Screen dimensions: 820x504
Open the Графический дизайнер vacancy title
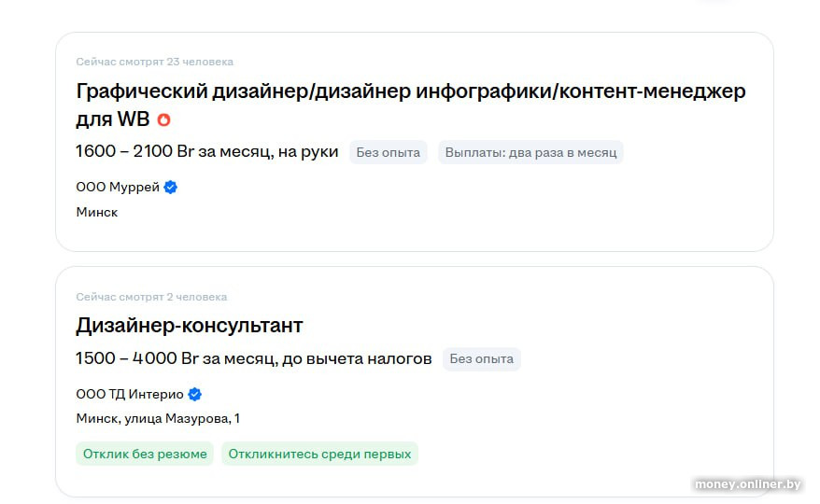tap(410, 91)
